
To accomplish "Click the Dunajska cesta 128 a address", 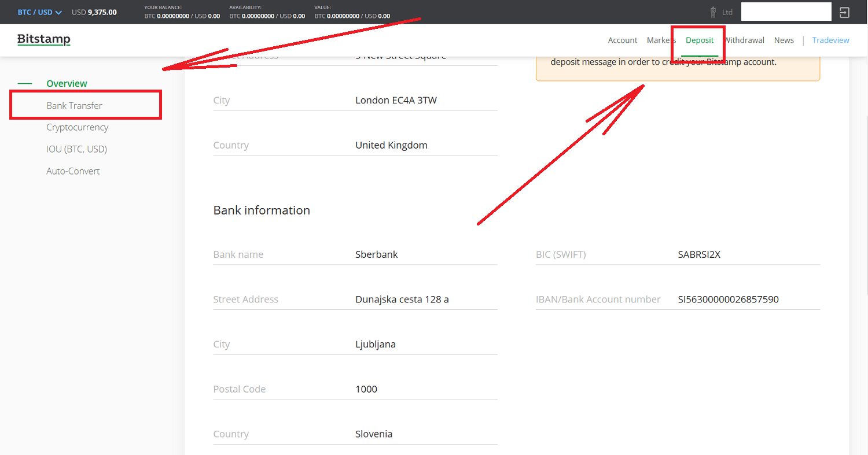I will click(402, 299).
